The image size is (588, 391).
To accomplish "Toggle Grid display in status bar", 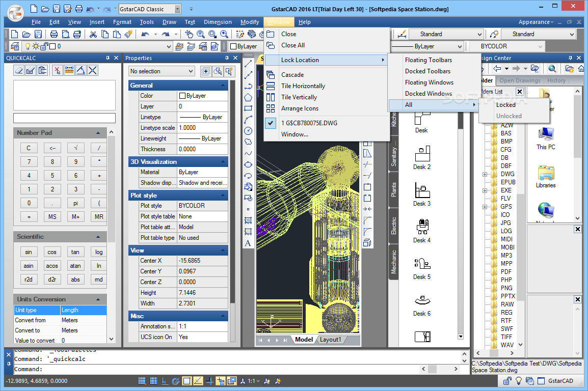I will [x=153, y=381].
